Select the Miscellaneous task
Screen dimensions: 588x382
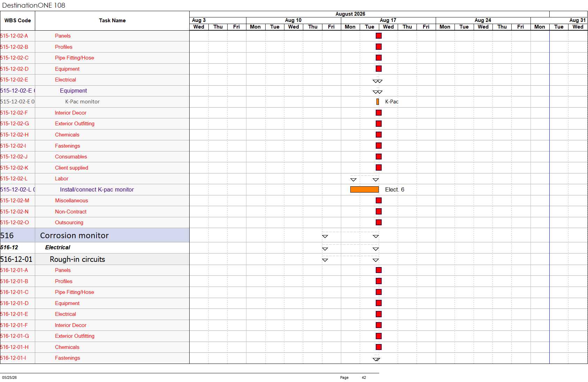click(x=71, y=201)
